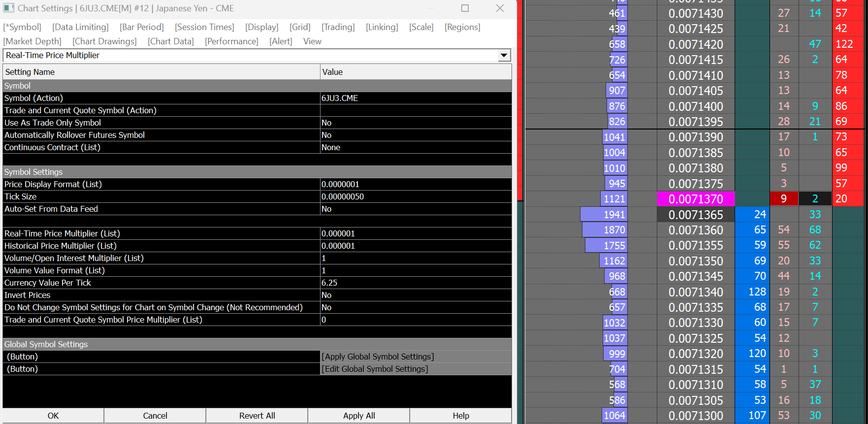Maximize the Chart Settings window

pyautogui.click(x=465, y=8)
